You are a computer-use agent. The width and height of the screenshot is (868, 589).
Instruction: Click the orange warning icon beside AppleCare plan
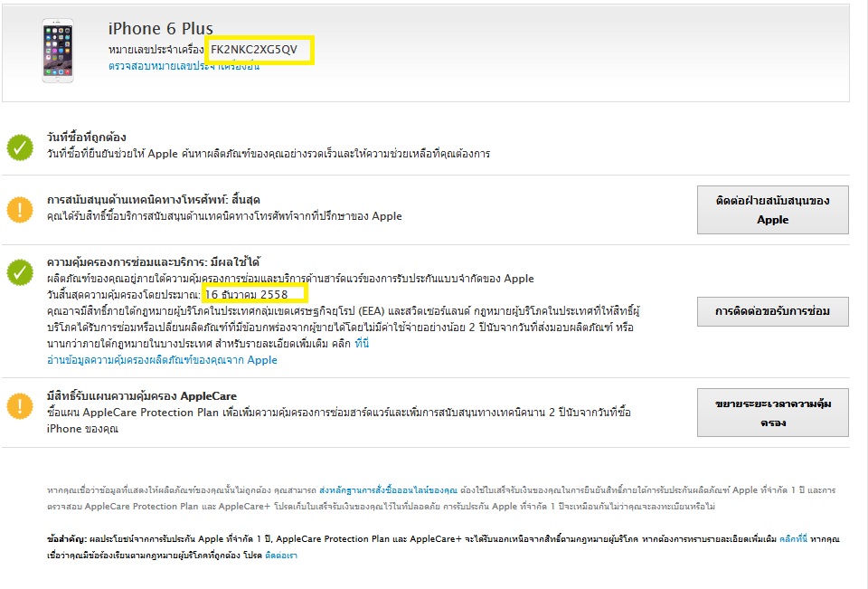(x=20, y=406)
